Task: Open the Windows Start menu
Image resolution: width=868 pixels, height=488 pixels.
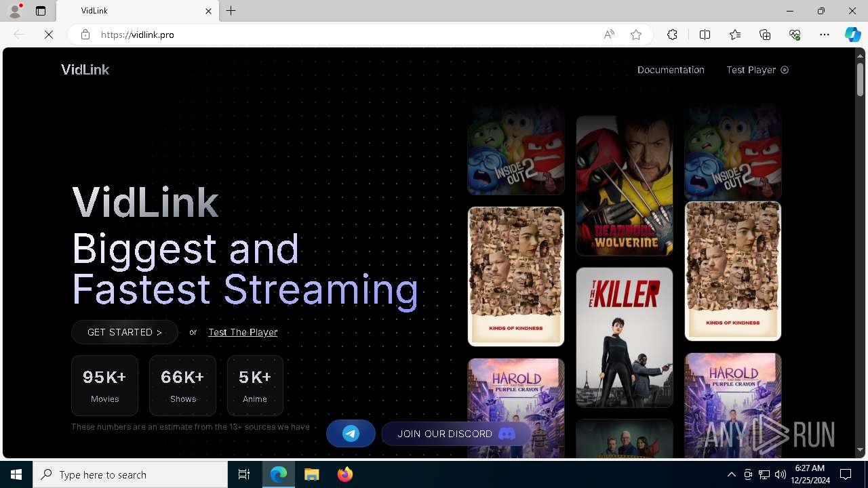Action: tap(16, 474)
